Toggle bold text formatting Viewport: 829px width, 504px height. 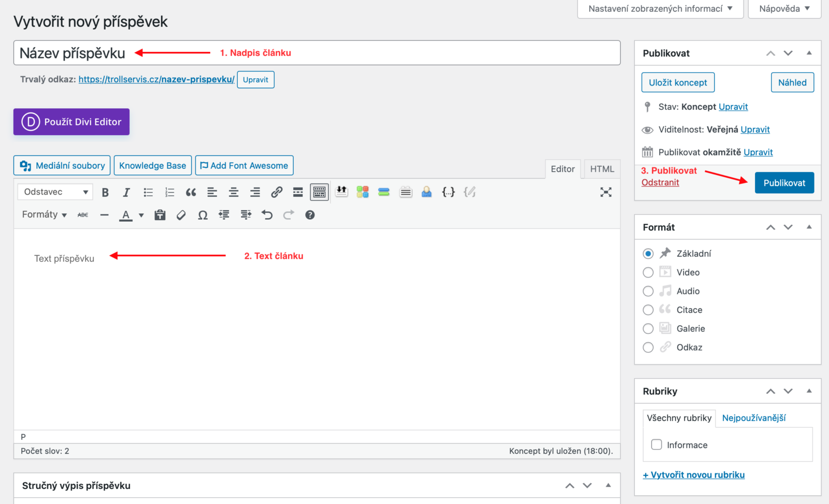tap(105, 192)
